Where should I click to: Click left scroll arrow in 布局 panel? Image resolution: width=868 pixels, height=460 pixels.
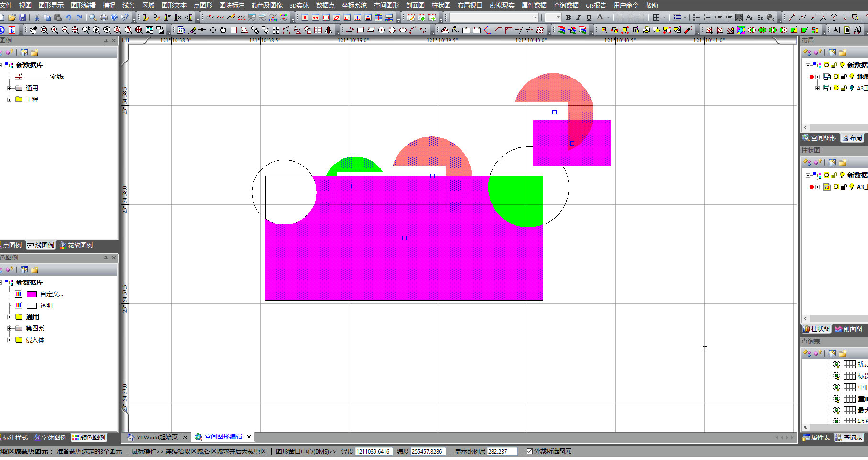coord(805,127)
